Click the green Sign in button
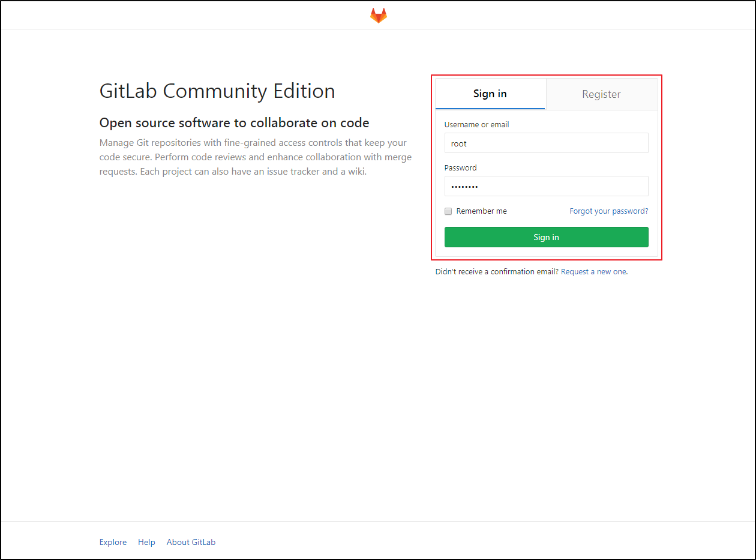This screenshot has height=560, width=756. click(546, 237)
